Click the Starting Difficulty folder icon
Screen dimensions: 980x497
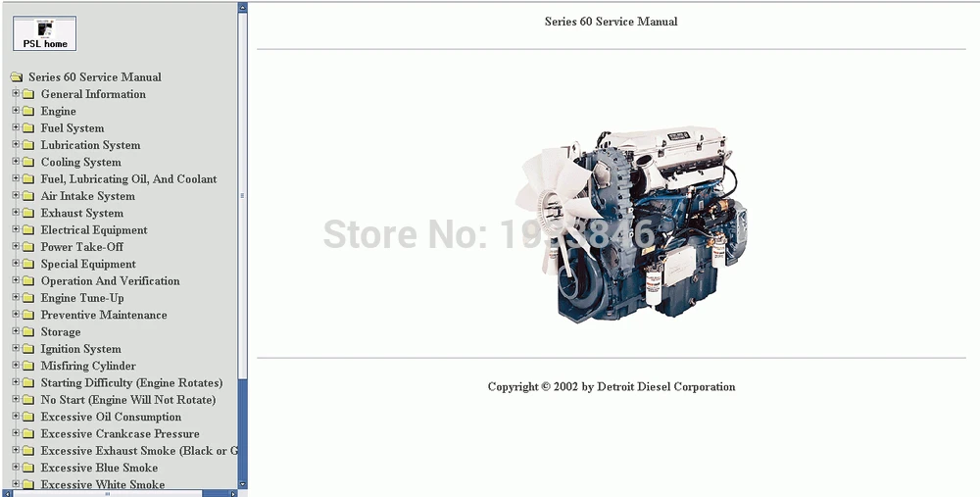pyautogui.click(x=28, y=382)
